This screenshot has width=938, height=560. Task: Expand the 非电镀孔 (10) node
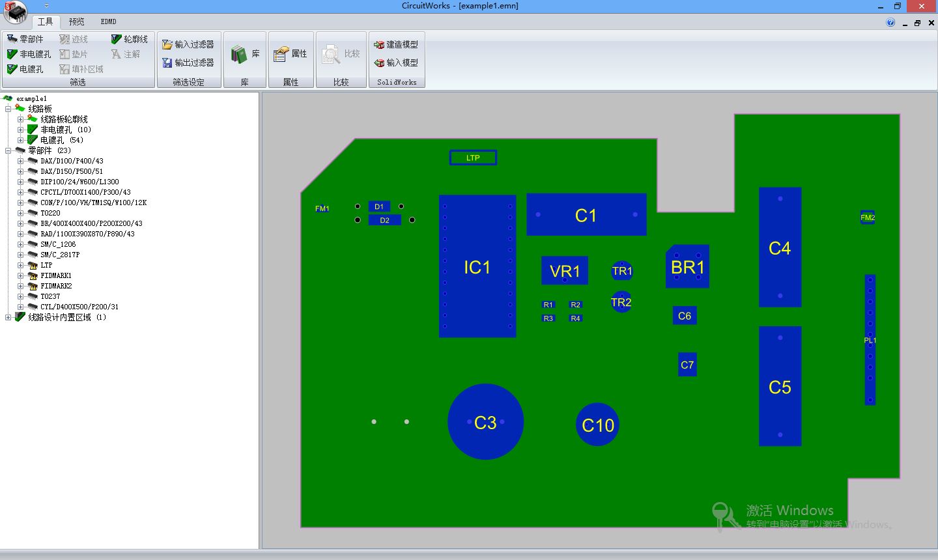pyautogui.click(x=21, y=130)
